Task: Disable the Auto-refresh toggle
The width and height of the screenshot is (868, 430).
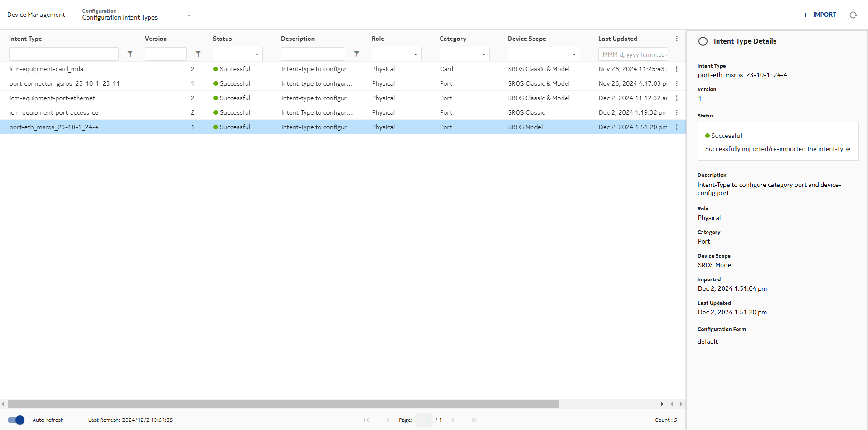Action: [x=16, y=420]
